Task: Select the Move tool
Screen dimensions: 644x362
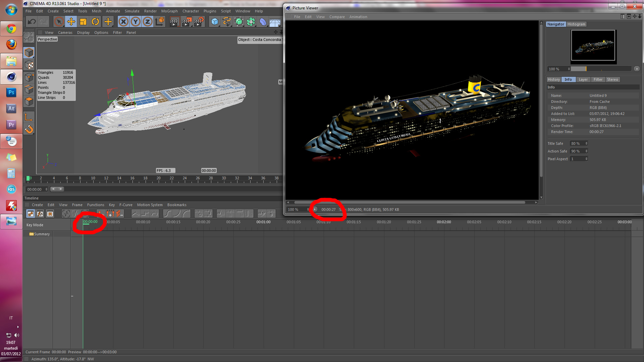Action: [x=71, y=22]
